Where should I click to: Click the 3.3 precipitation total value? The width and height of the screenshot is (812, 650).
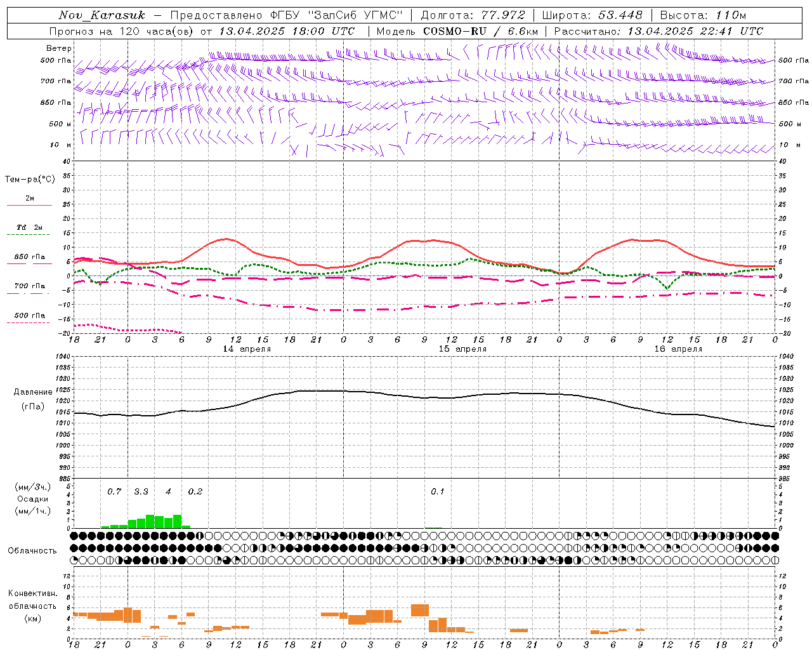coord(141,491)
